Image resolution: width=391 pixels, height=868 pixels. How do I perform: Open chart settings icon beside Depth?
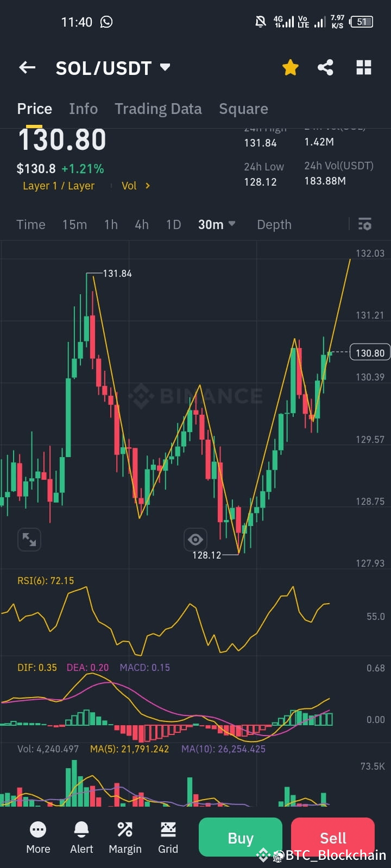click(x=364, y=224)
